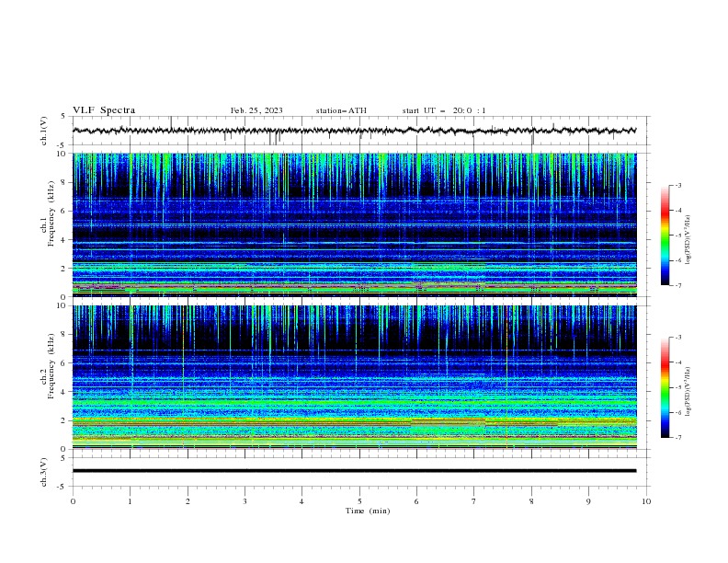Click the log(PSD) label beside ch.1 color bar
The image size is (728, 563).
688,240
